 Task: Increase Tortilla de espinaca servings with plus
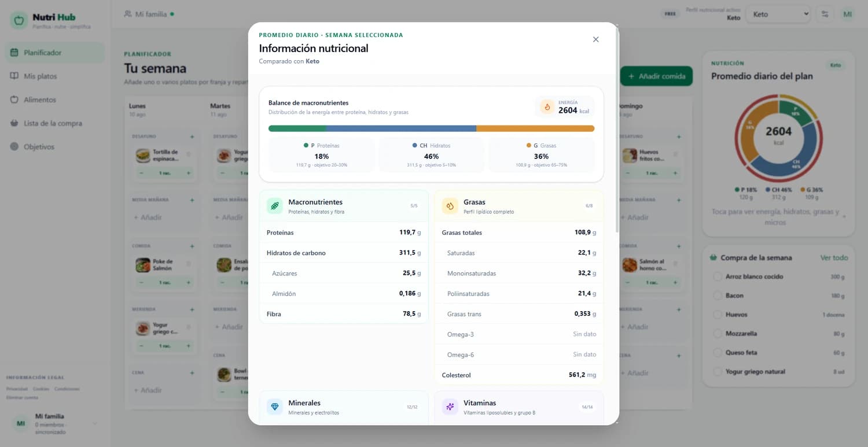188,173
